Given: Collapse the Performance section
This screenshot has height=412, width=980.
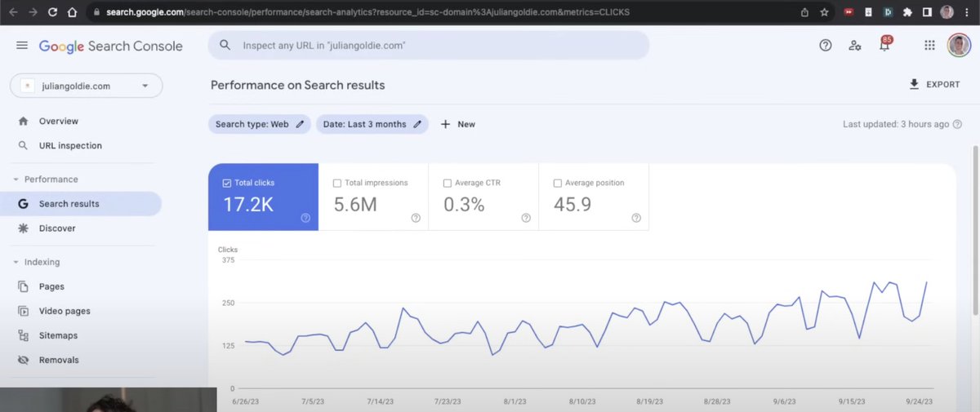Looking at the screenshot, I should 16,179.
